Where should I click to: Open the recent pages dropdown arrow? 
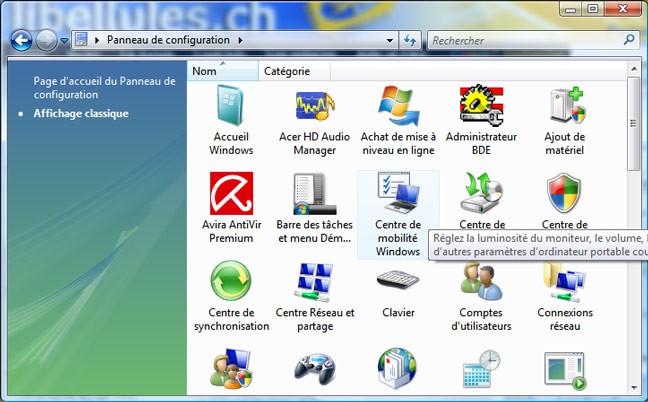[x=64, y=40]
